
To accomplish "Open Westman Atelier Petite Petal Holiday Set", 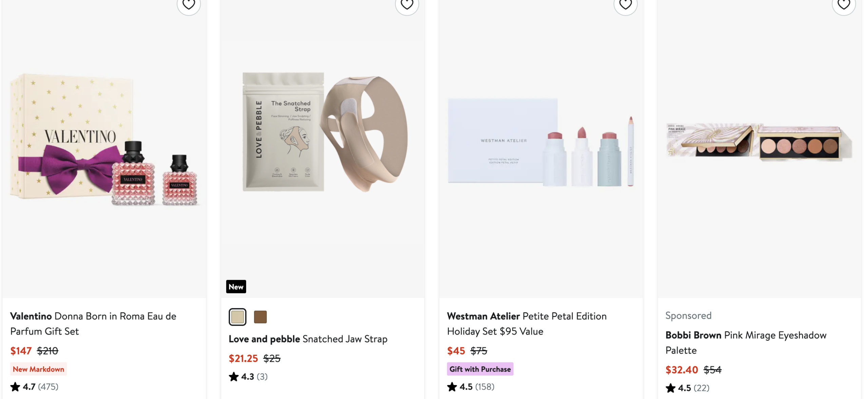I will (527, 323).
